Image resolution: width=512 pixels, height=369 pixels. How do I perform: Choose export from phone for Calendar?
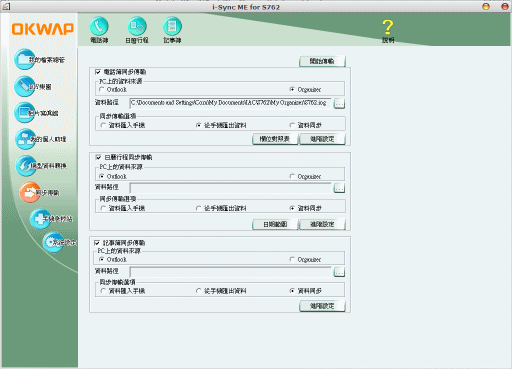click(199, 208)
